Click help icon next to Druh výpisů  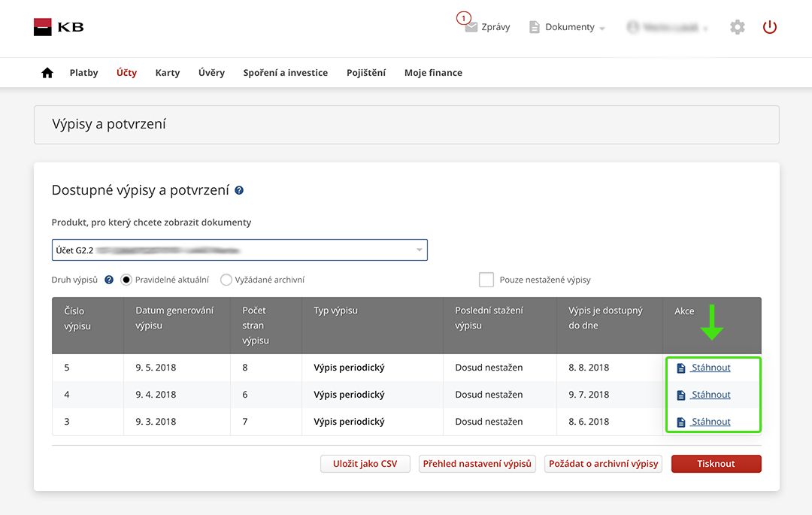click(109, 280)
